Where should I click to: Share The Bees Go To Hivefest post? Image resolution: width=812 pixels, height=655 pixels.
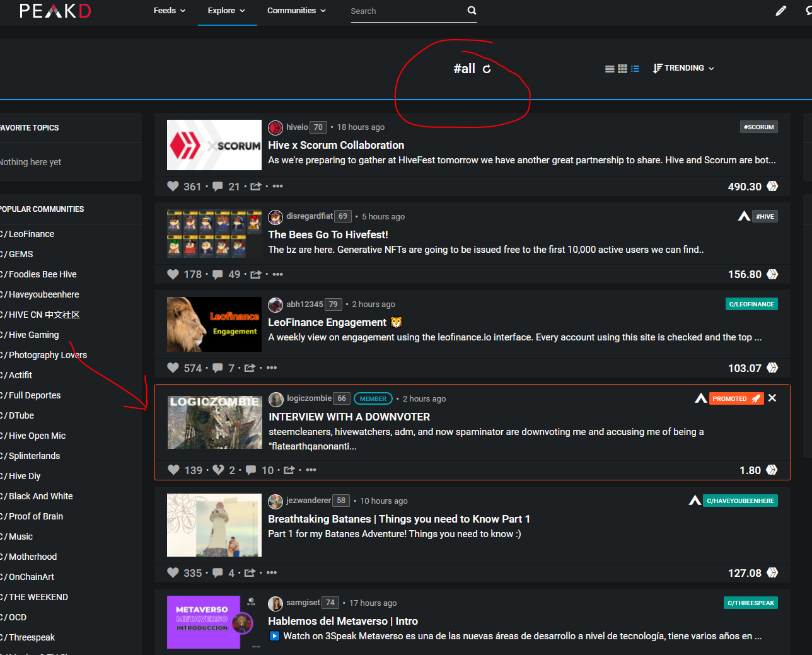tap(255, 274)
